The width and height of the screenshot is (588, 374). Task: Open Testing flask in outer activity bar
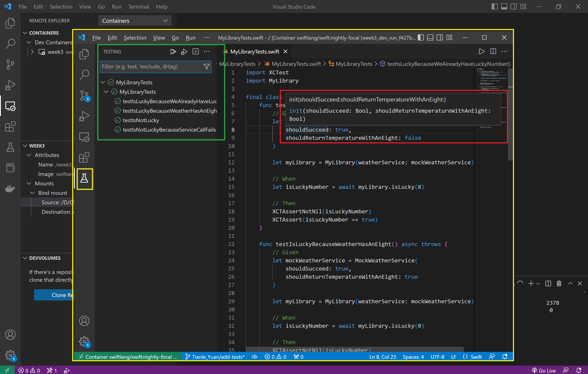pyautogui.click(x=10, y=147)
